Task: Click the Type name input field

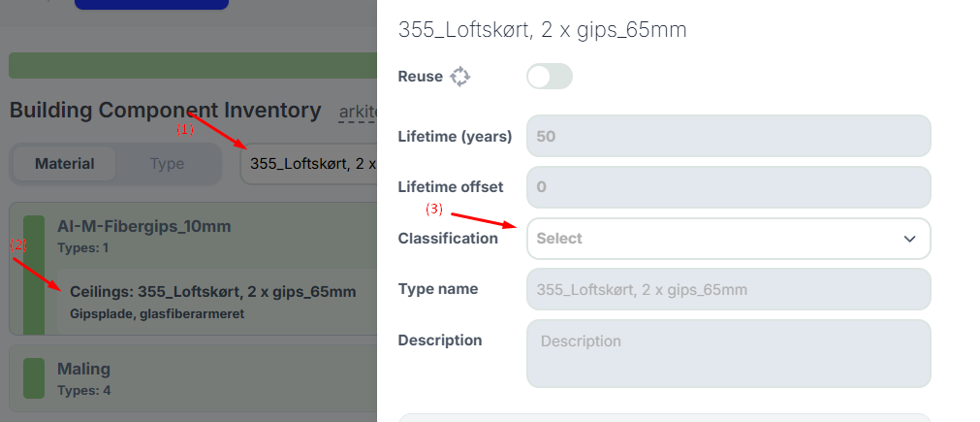Action: 728,289
